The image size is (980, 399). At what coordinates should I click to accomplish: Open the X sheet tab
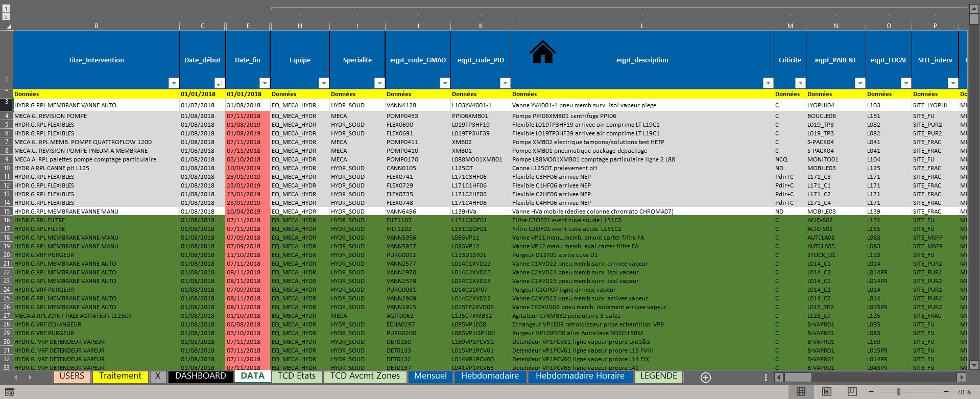[158, 376]
